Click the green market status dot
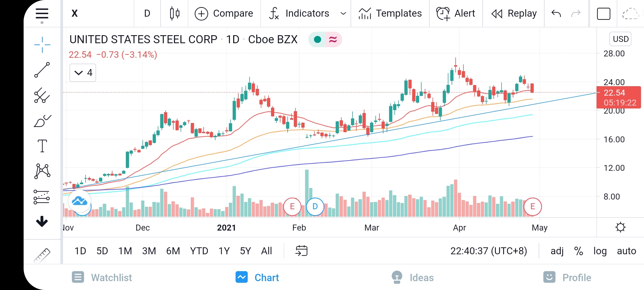Viewport: 644px width, 290px height. [317, 40]
